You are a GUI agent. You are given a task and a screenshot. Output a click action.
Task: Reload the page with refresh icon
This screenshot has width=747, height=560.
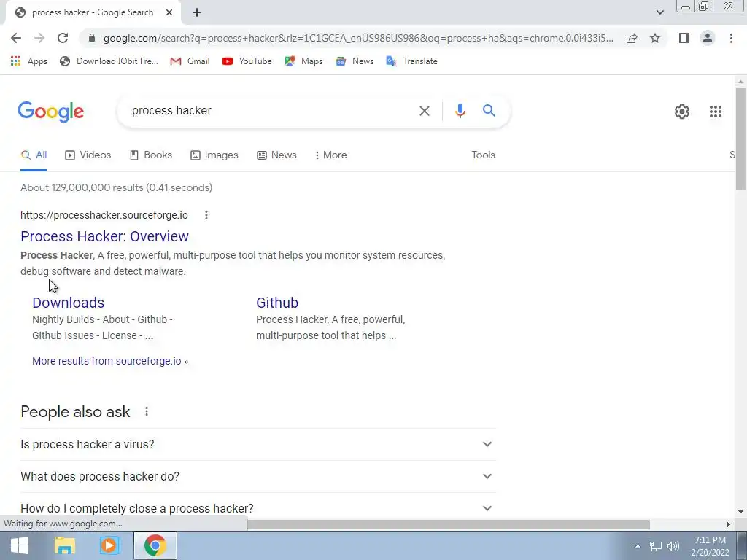[63, 38]
